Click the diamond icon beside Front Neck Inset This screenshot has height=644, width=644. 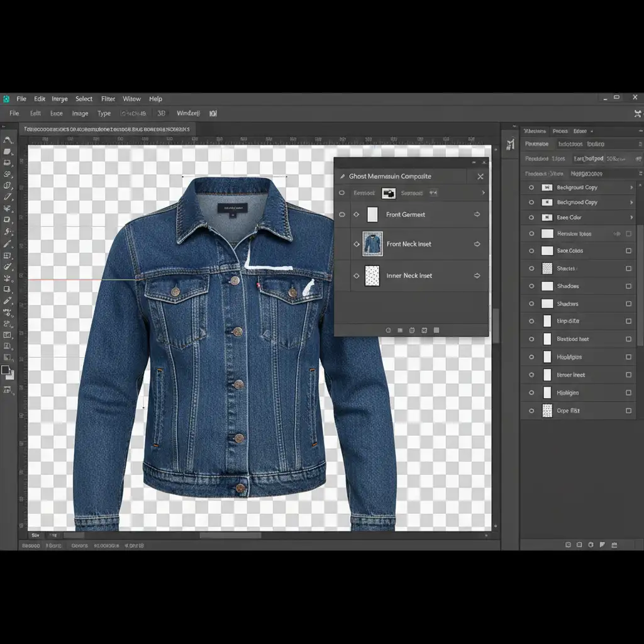pos(356,244)
